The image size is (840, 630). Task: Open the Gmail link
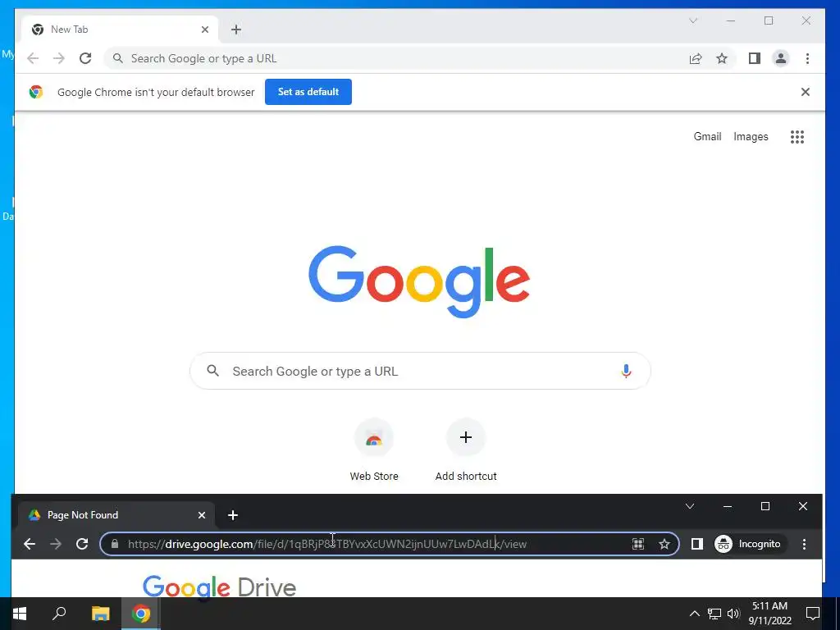(x=707, y=137)
